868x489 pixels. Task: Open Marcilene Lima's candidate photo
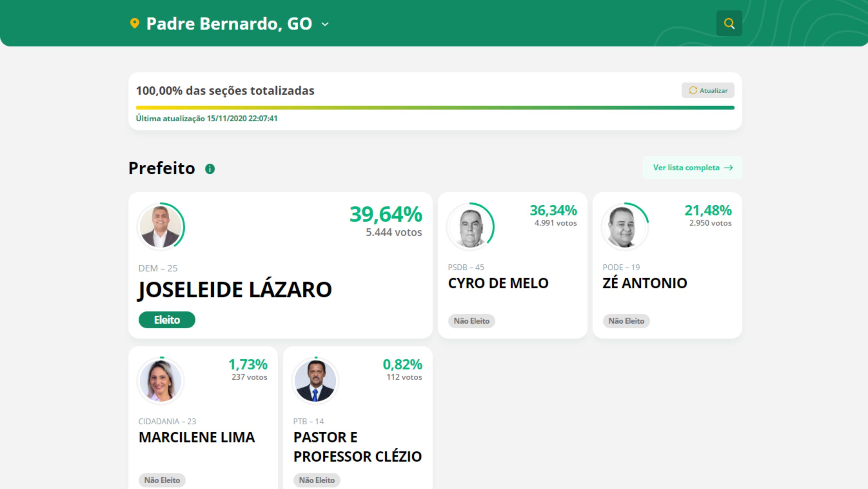point(161,381)
